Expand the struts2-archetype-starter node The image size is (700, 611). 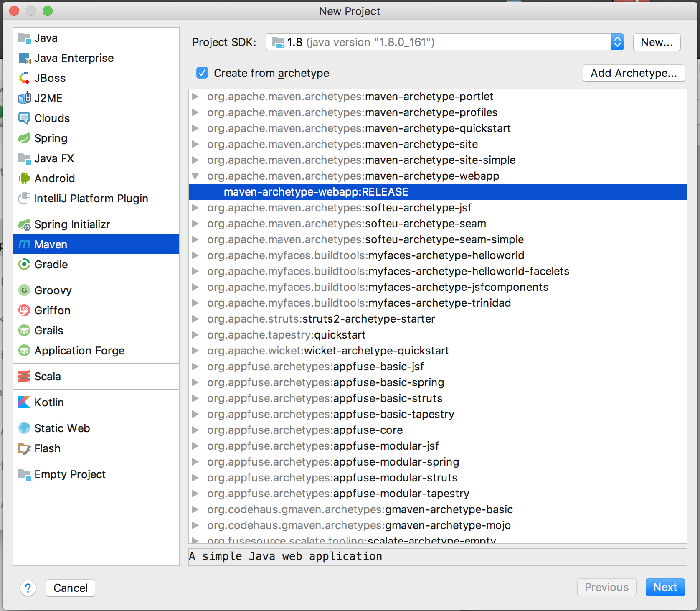pos(195,319)
